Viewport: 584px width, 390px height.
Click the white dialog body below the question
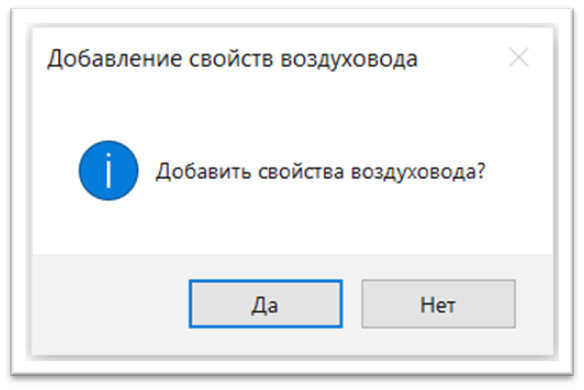[x=292, y=223]
